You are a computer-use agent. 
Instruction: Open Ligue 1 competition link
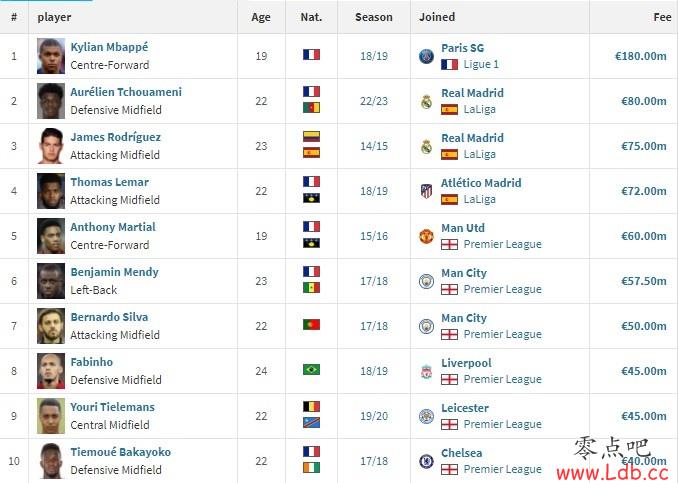(481, 64)
